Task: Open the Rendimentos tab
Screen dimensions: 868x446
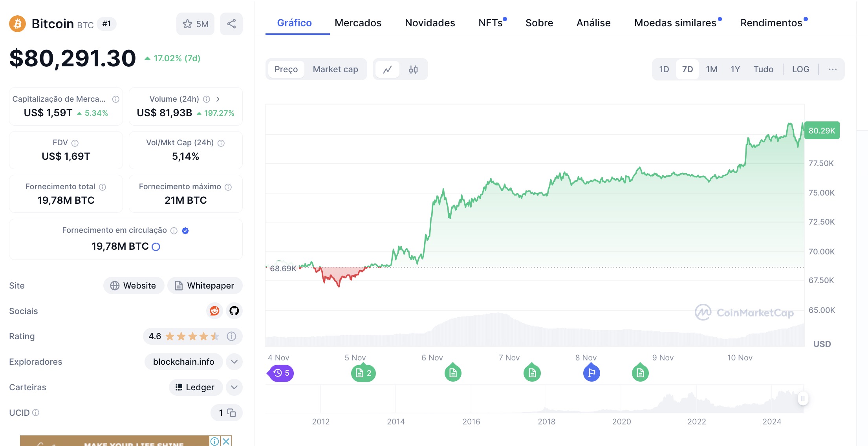Action: pyautogui.click(x=771, y=23)
